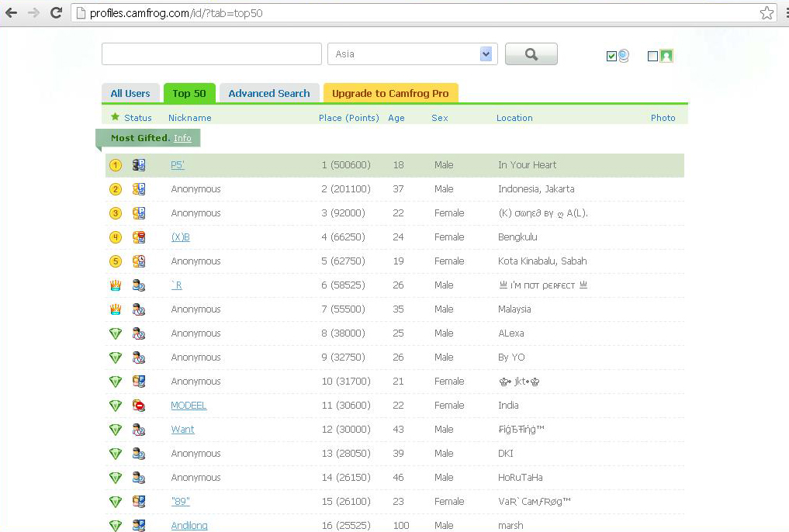Click the Photo column header
The height and width of the screenshot is (532, 789).
tap(663, 118)
